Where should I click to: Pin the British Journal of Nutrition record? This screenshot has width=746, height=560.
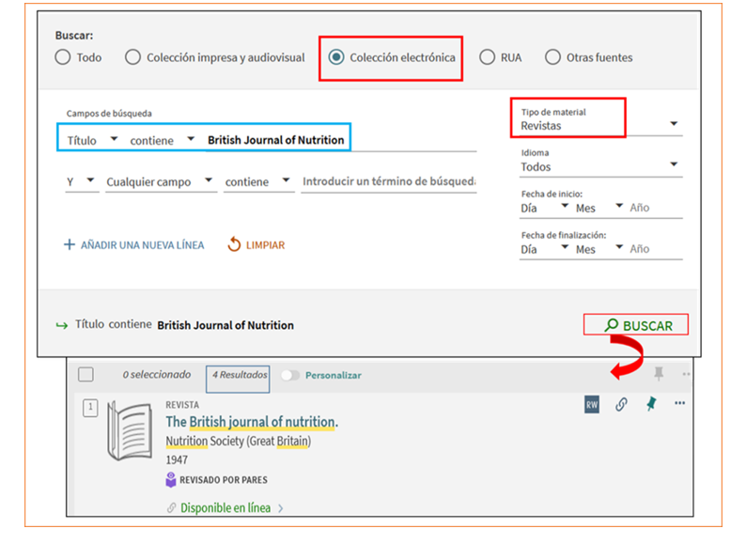point(650,404)
